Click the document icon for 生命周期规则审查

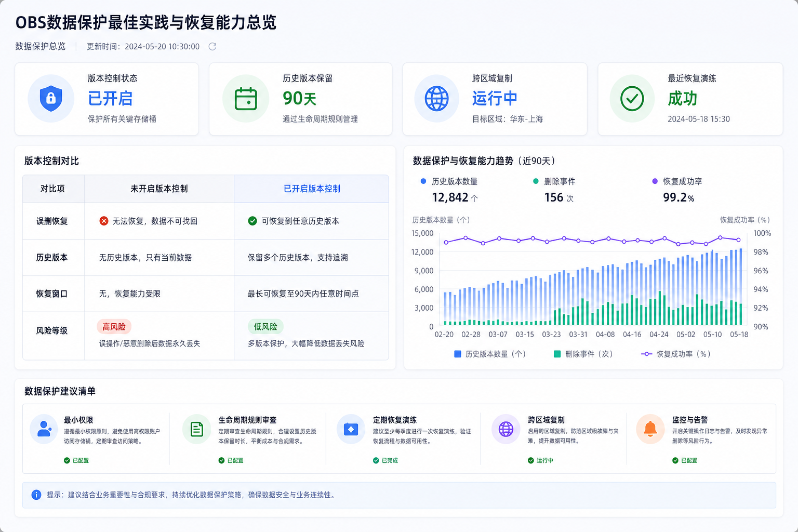(197, 429)
